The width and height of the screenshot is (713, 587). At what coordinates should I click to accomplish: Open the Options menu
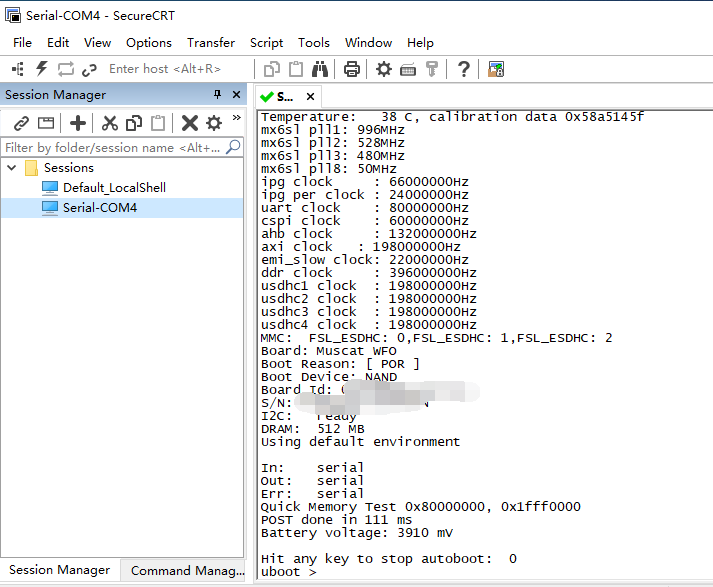coord(149,43)
